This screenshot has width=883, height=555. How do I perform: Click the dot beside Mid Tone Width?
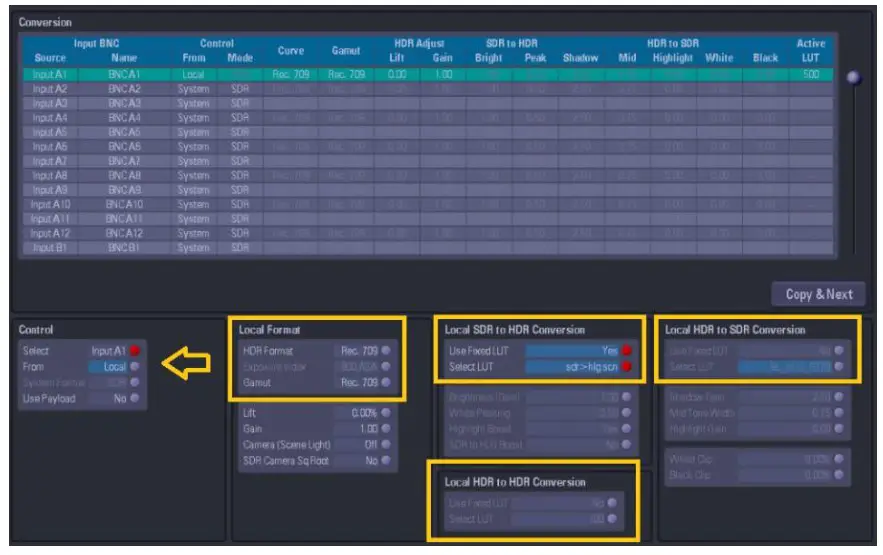[x=839, y=413]
